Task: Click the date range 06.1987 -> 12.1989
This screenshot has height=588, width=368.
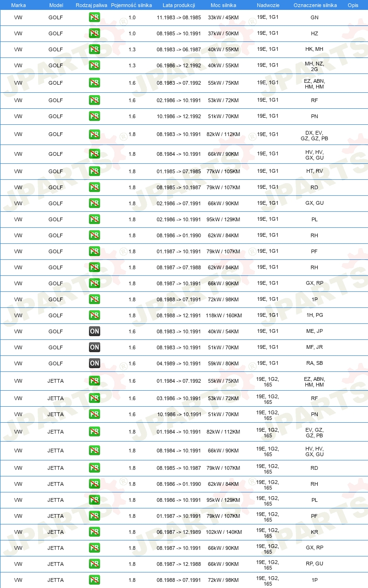Action: (179, 532)
